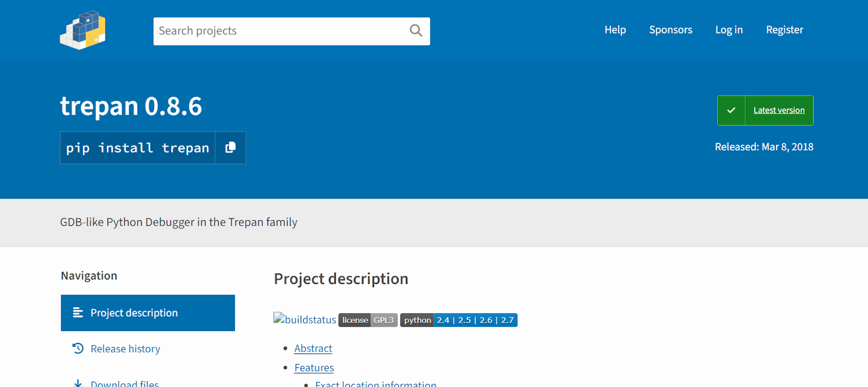Click the Project description list icon
Screen dimensions: 868x387
click(x=78, y=313)
